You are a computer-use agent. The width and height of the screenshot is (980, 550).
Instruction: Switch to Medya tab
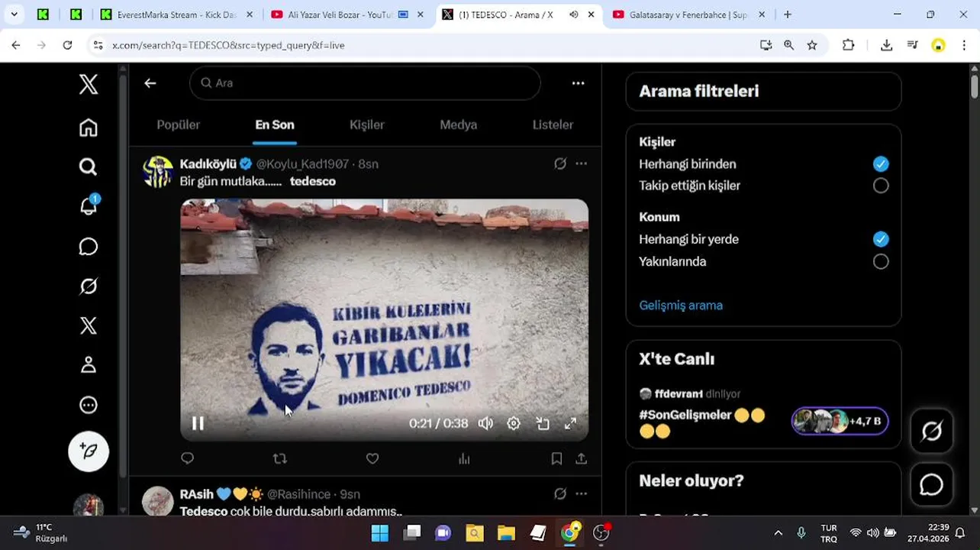(x=459, y=125)
